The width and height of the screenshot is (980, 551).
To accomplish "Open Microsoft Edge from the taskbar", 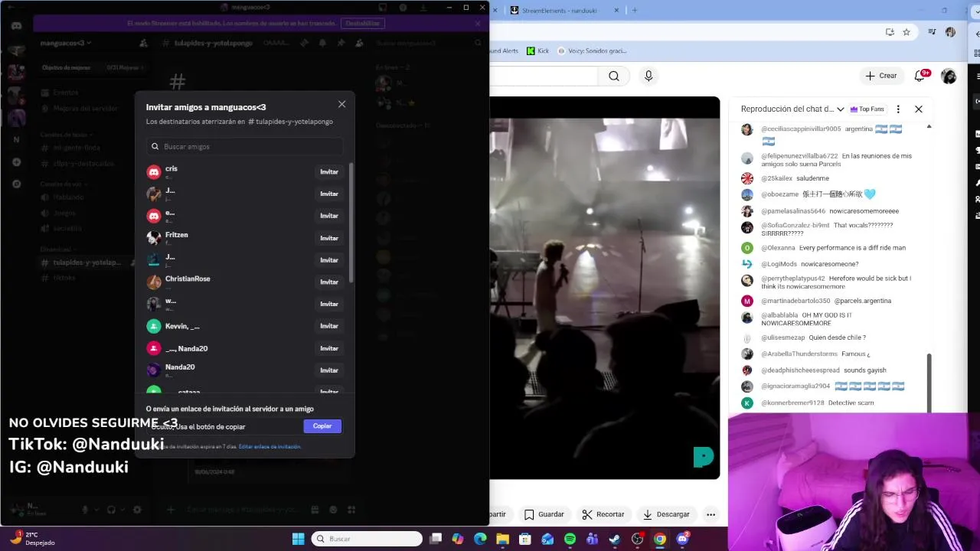I will pyautogui.click(x=480, y=539).
